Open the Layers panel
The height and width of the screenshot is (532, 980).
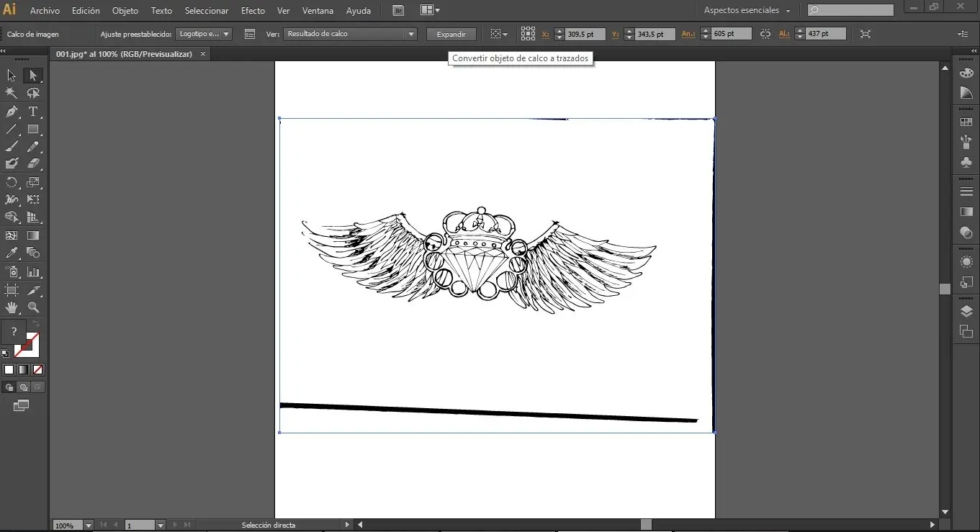click(966, 311)
